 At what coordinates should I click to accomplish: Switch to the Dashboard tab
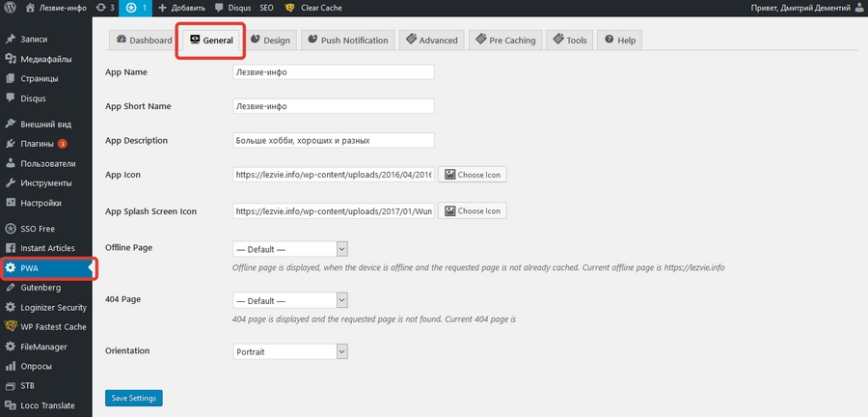click(x=145, y=40)
